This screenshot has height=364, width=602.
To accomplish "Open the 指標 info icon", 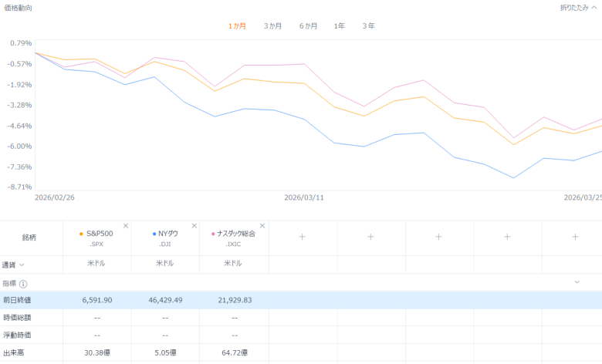I will (x=23, y=285).
